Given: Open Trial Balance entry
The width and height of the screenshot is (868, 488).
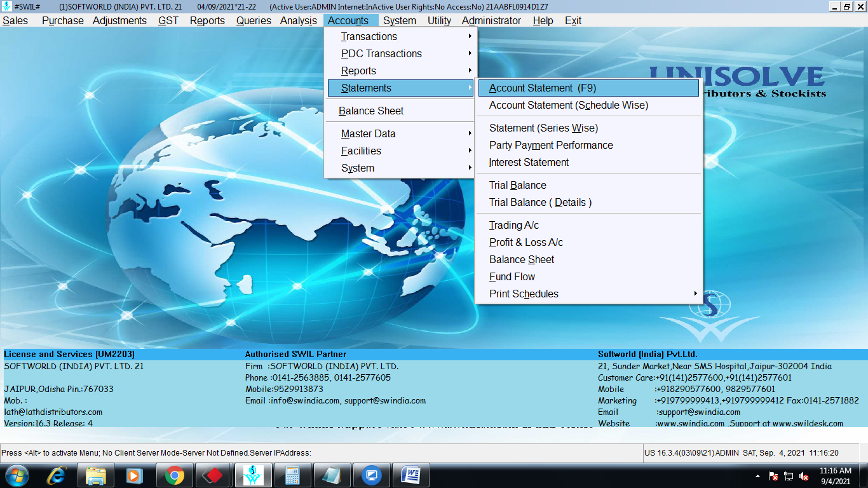Looking at the screenshot, I should pyautogui.click(x=588, y=186).
